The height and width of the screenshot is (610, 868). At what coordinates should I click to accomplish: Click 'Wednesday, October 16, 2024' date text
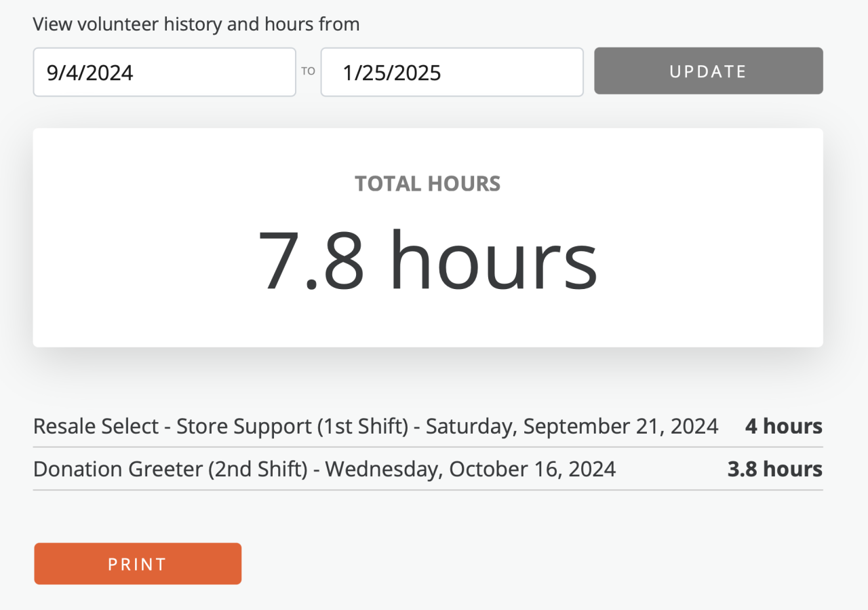pos(471,469)
